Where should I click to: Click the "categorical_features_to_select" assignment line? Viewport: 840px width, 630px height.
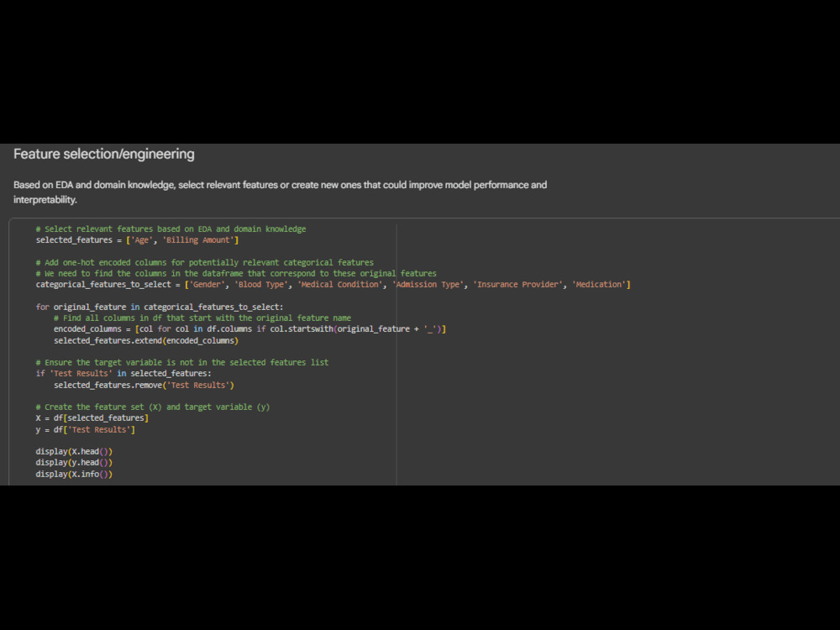pyautogui.click(x=333, y=285)
